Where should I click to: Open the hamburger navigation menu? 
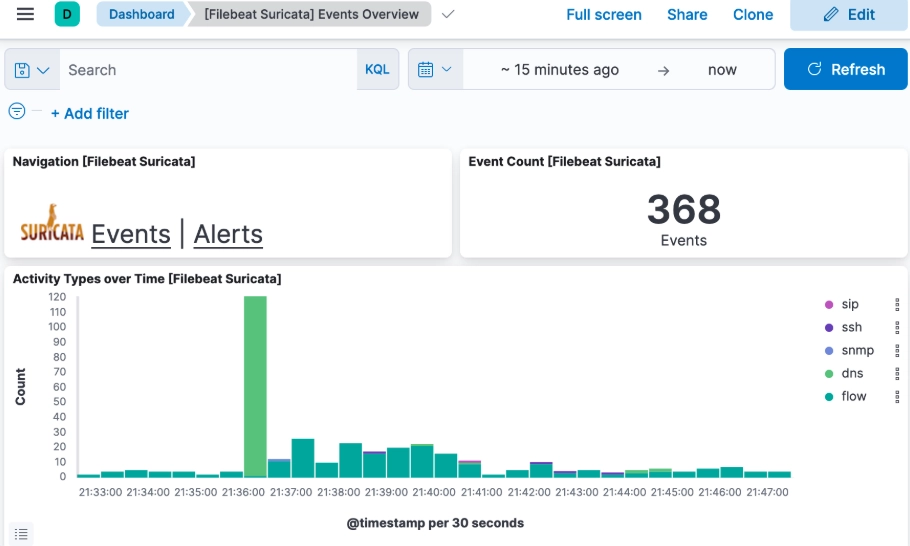[x=25, y=14]
